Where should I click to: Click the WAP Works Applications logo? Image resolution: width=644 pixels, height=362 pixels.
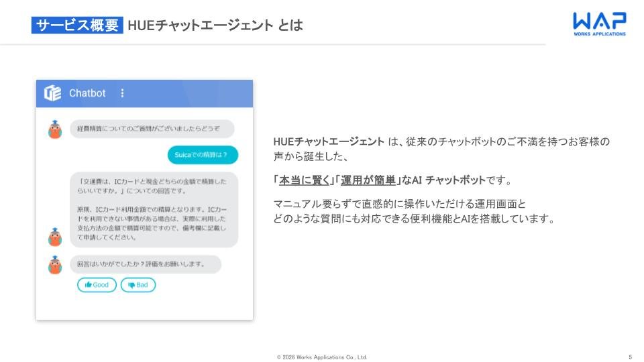(x=599, y=24)
